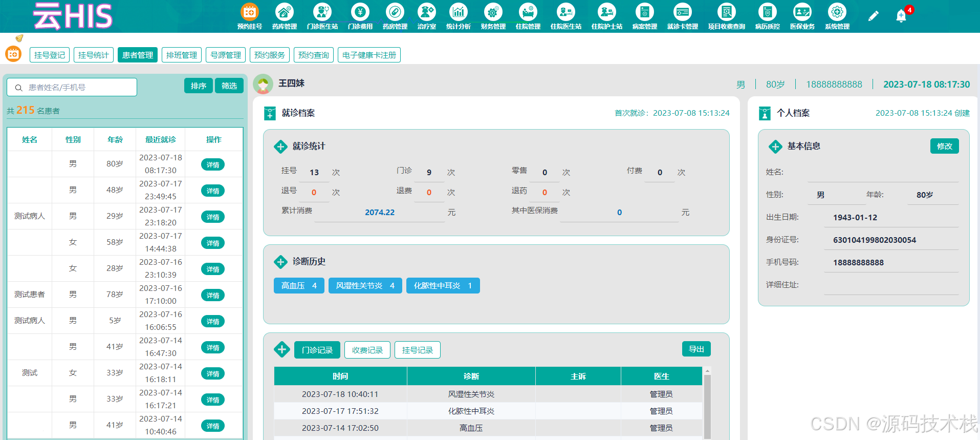Open the 就诊卡管理 module icon
Screen dimensions: 980x440
[x=683, y=12]
